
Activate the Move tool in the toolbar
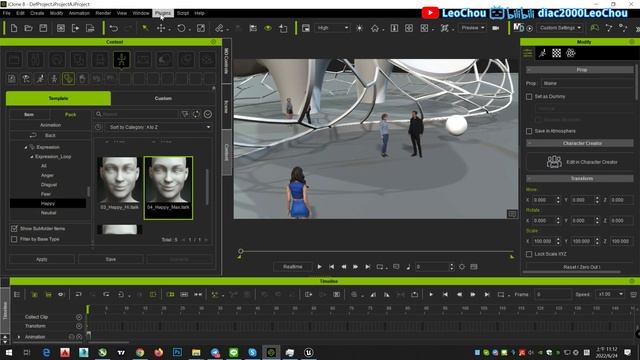click(x=161, y=28)
